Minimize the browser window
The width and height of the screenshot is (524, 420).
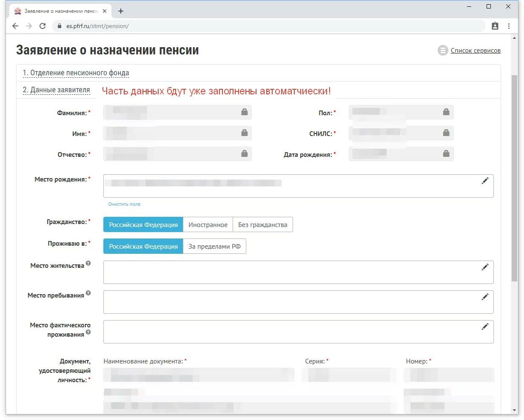pyautogui.click(x=469, y=6)
